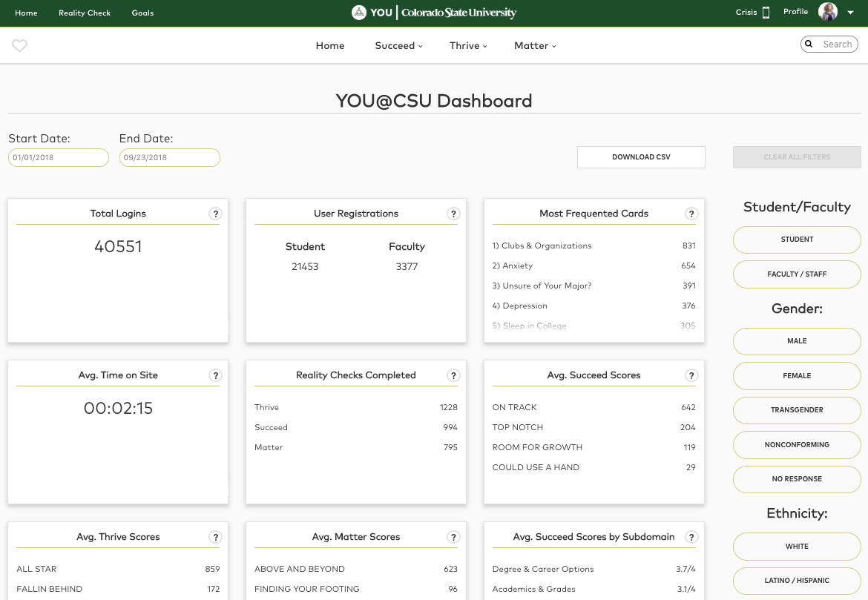Show help for Avg. Succeed Scores card
The width and height of the screenshot is (868, 600).
point(691,375)
